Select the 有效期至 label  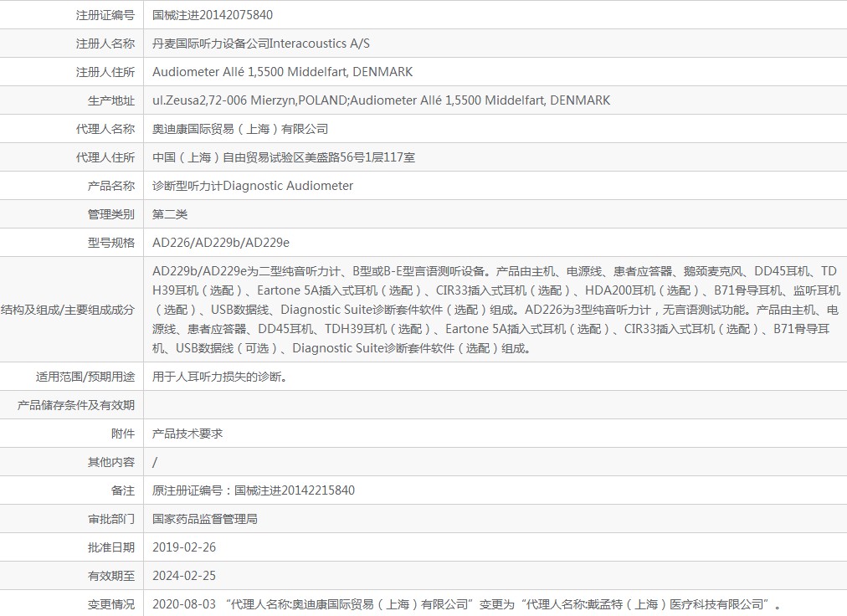point(111,576)
